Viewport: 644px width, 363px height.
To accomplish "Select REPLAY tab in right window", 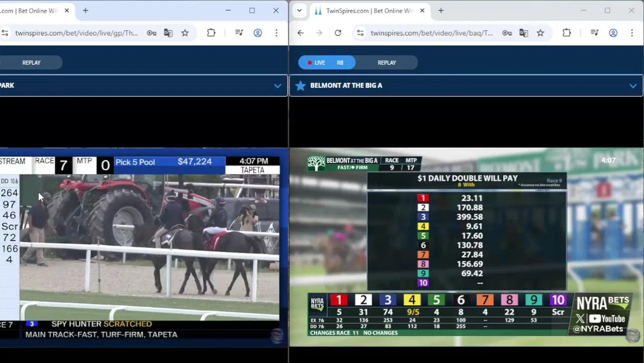I will point(387,63).
